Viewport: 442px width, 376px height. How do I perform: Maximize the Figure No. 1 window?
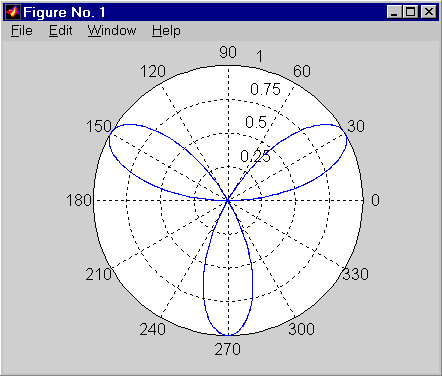coord(410,12)
